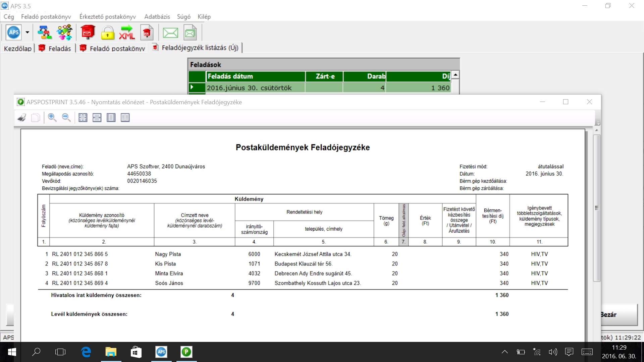Open the colorful people group icon
Image resolution: width=644 pixels, height=362 pixels.
click(64, 33)
